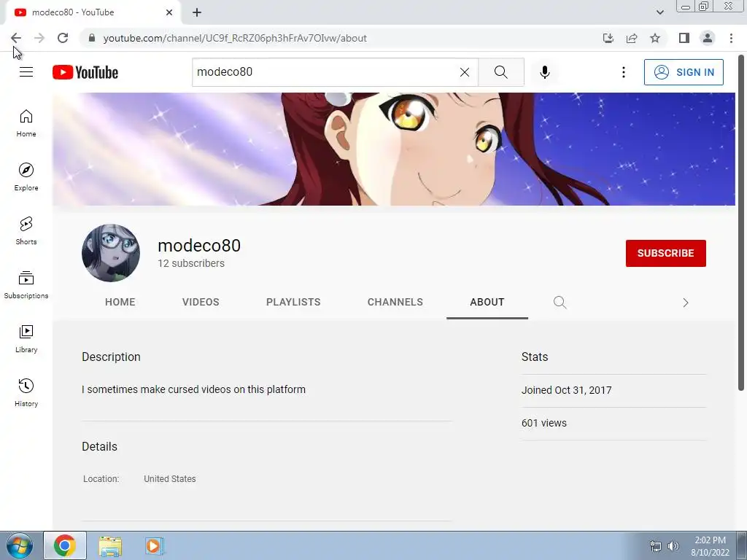Click the magnifier search button
The height and width of the screenshot is (560, 747).
tap(500, 72)
